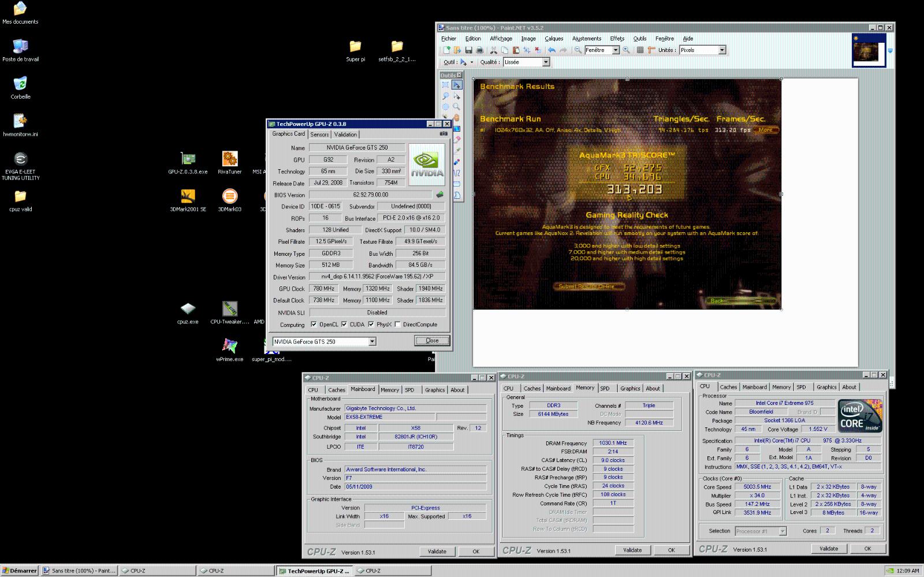This screenshot has width=924, height=577.
Task: Click the Deselect icon in Paint.NET toolbar
Action: point(538,50)
